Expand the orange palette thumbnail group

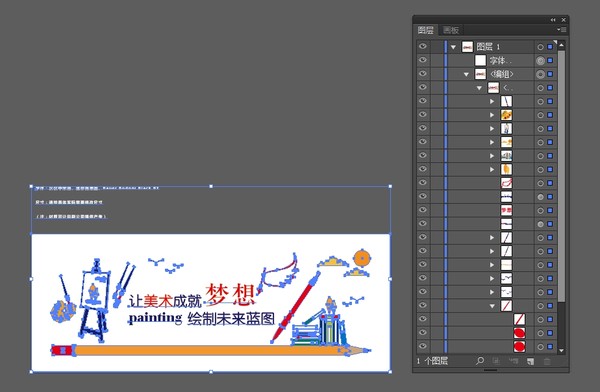pos(492,115)
